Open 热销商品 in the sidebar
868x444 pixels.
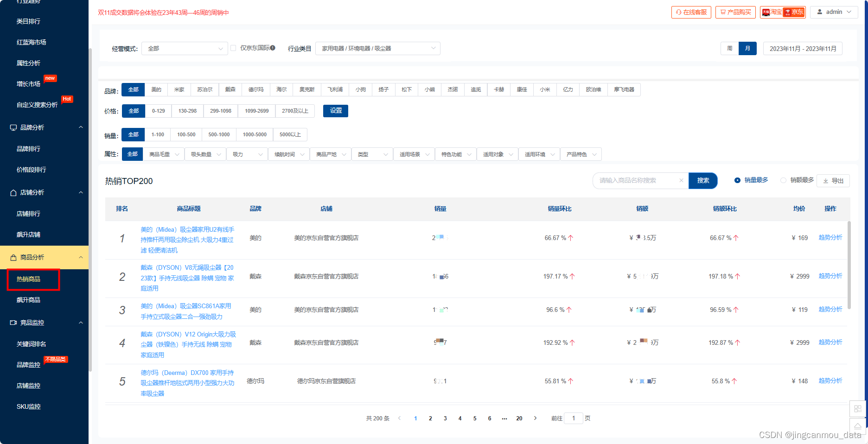[x=28, y=279]
